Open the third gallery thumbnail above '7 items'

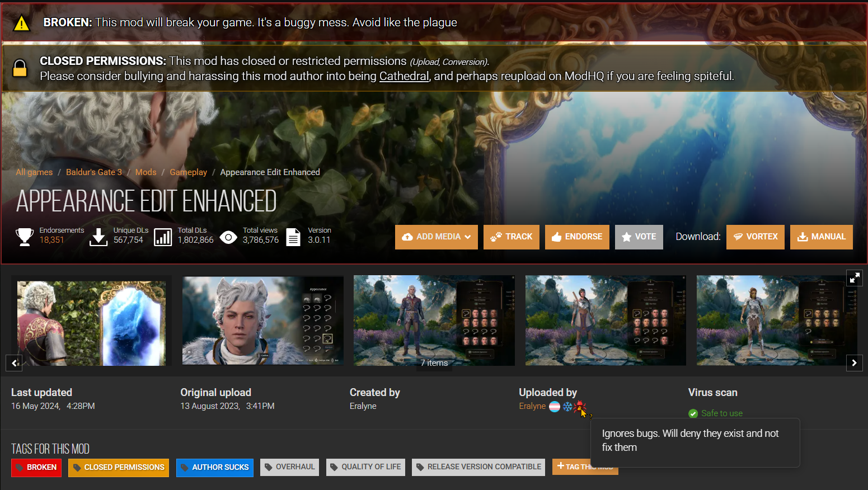[x=434, y=321]
